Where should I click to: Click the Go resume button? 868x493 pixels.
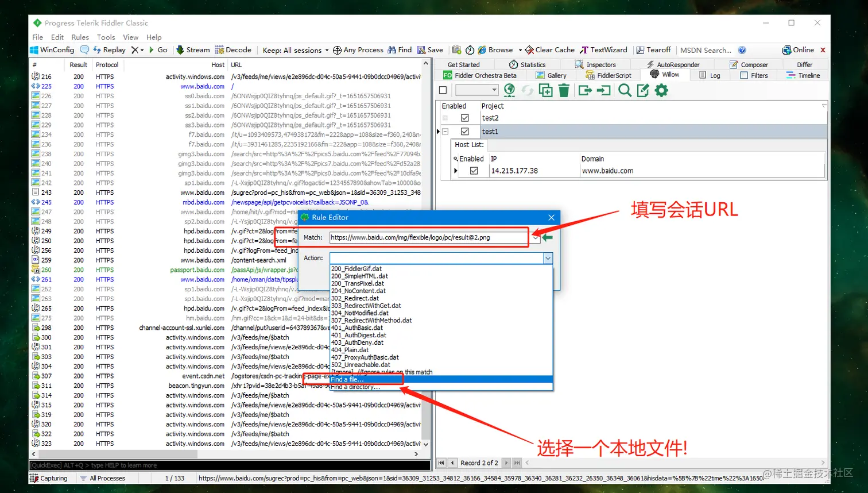tap(158, 50)
